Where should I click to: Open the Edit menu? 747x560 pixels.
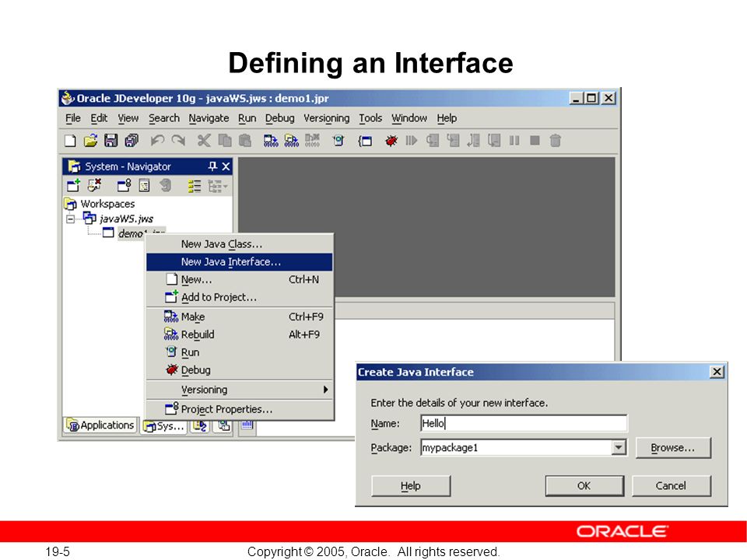pos(99,118)
